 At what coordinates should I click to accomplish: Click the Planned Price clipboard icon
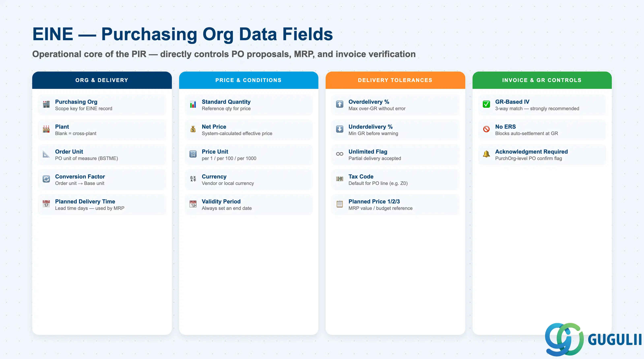click(340, 204)
